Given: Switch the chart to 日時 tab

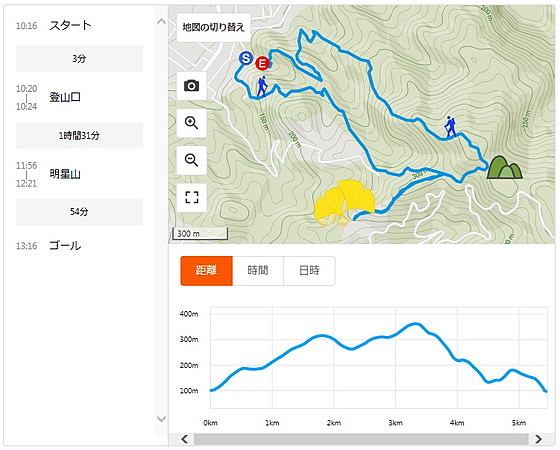Looking at the screenshot, I should pyautogui.click(x=309, y=271).
